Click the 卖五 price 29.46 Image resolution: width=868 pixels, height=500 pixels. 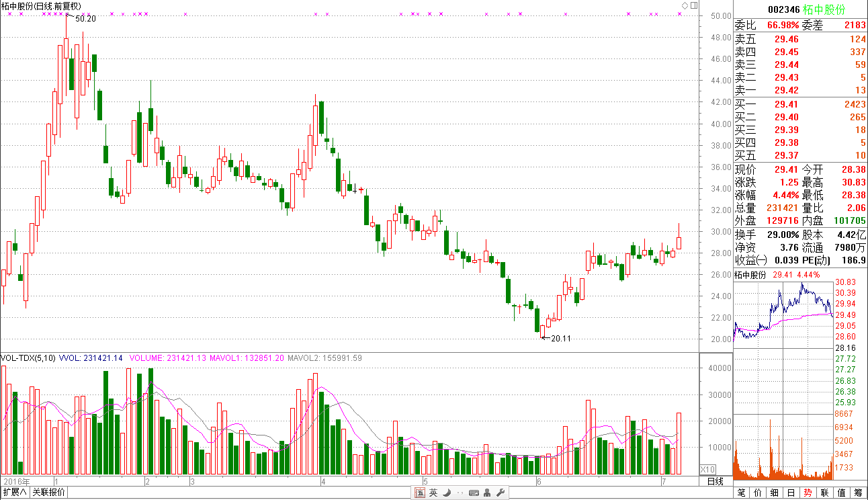click(x=787, y=40)
